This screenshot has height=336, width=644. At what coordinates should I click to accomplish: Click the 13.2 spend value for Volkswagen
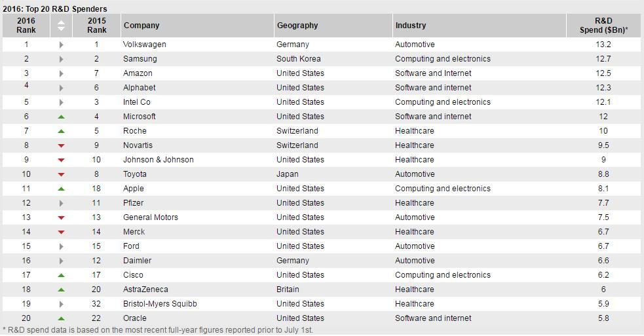(603, 45)
